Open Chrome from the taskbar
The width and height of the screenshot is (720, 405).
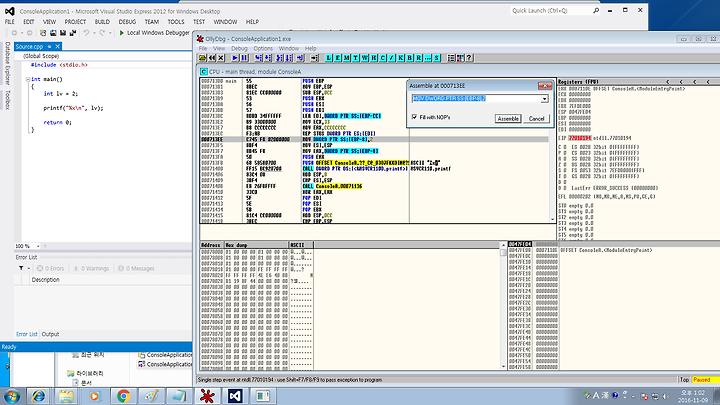pyautogui.click(x=123, y=396)
